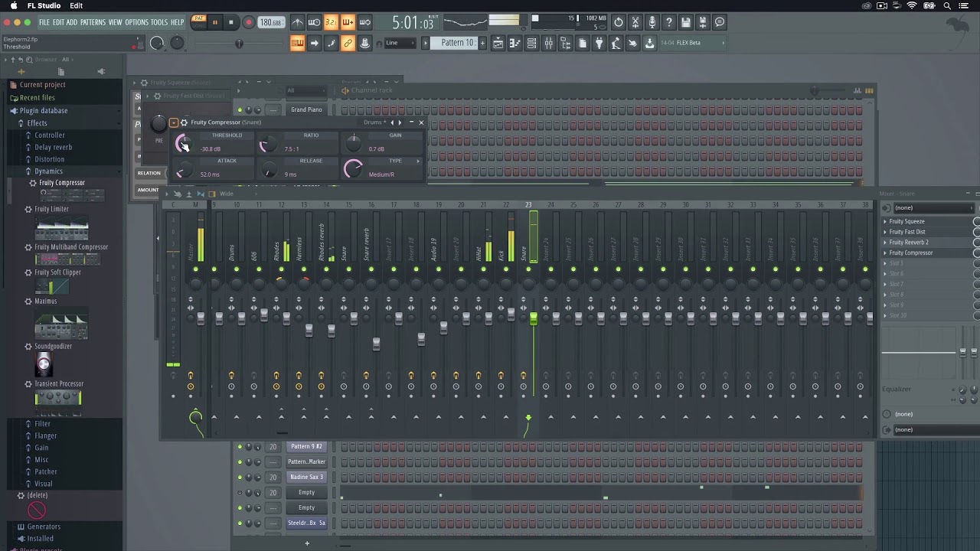Viewport: 980px width, 551px height.
Task: Open the Dynamics folder in browser
Action: pyautogui.click(x=48, y=171)
